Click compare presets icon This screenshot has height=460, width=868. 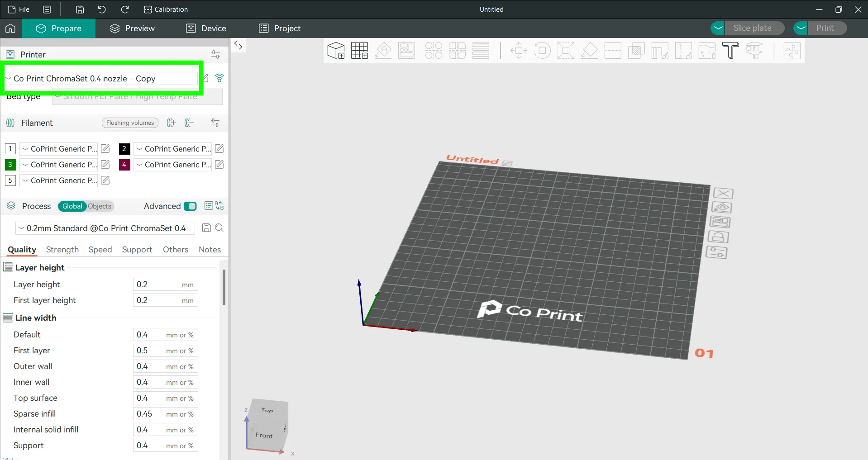pyautogui.click(x=219, y=206)
